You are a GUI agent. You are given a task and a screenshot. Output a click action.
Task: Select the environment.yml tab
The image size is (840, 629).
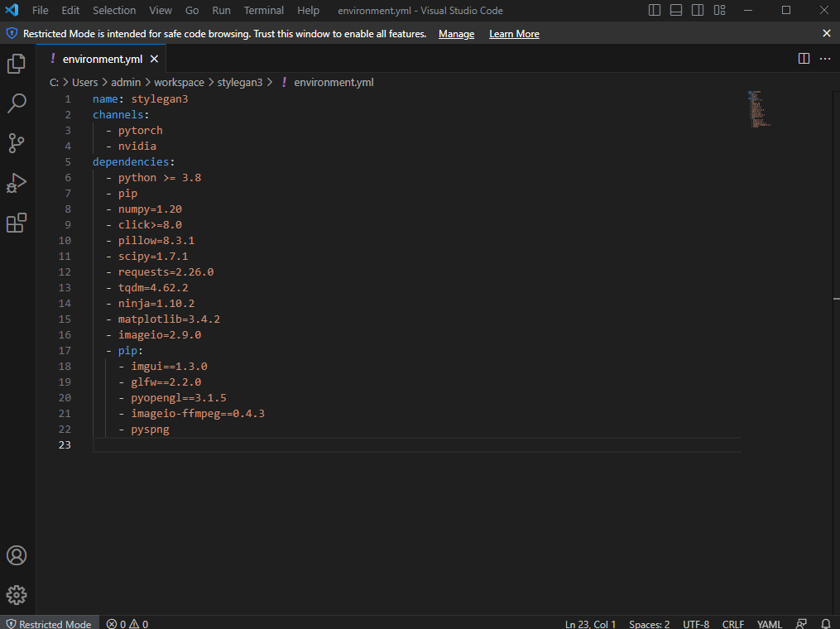[x=101, y=59]
